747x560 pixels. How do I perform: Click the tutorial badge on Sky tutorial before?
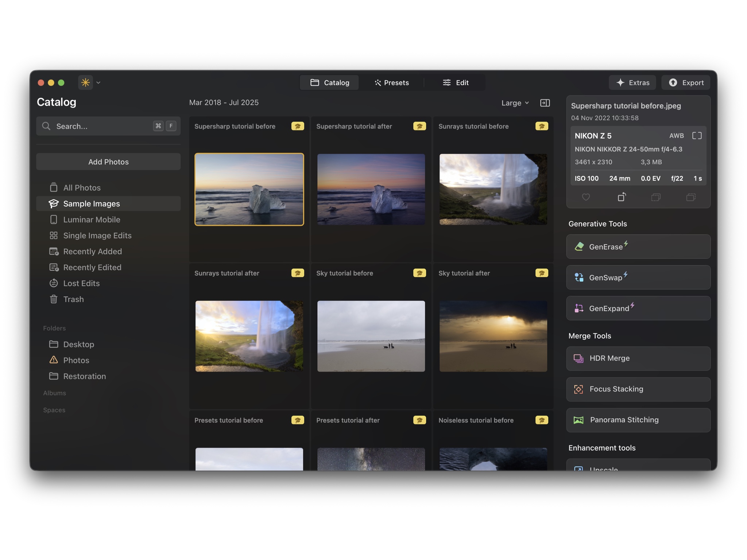(x=419, y=273)
